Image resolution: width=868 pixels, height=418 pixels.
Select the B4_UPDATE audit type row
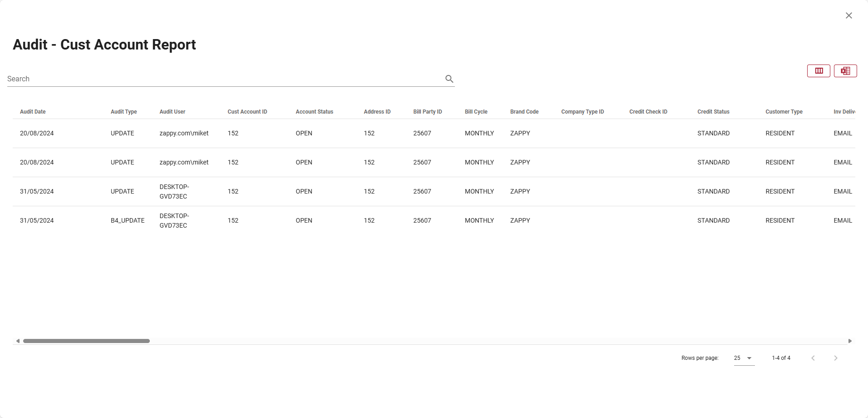click(128, 220)
